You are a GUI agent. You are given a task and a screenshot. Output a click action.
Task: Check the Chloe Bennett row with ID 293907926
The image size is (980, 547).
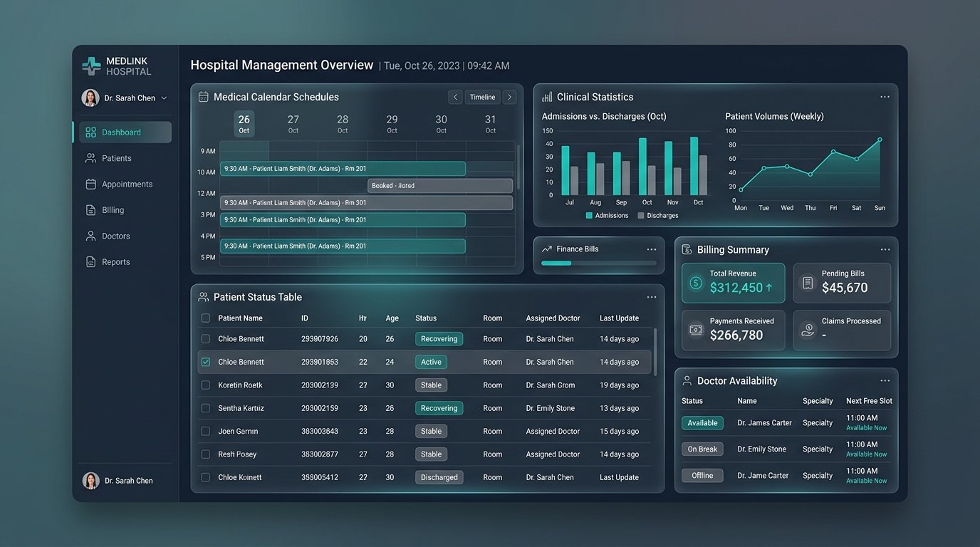(x=206, y=339)
